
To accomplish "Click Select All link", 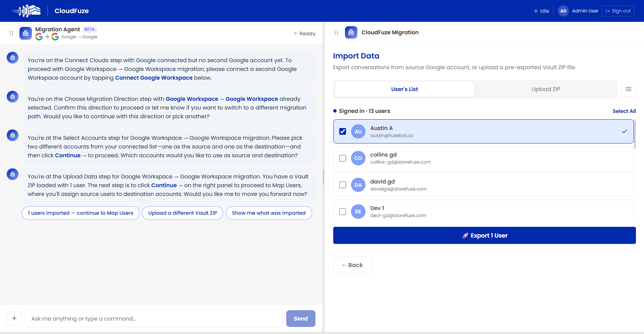I will (624, 111).
